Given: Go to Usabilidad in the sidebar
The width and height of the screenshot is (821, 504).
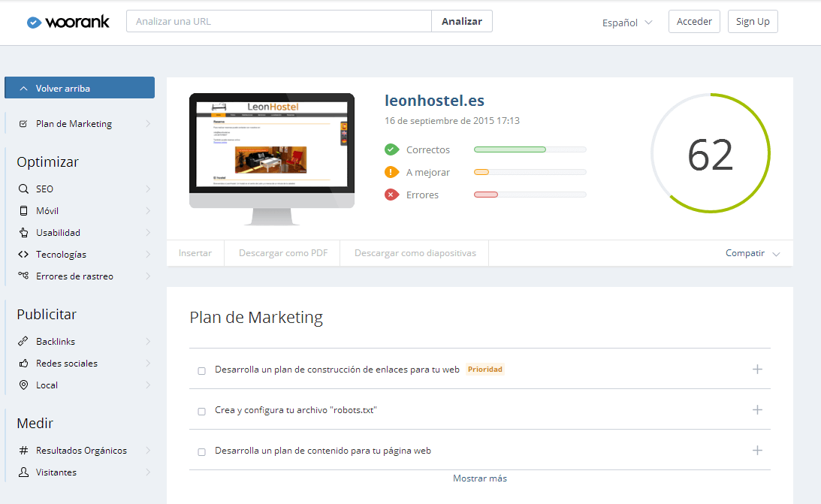Looking at the screenshot, I should (x=80, y=232).
